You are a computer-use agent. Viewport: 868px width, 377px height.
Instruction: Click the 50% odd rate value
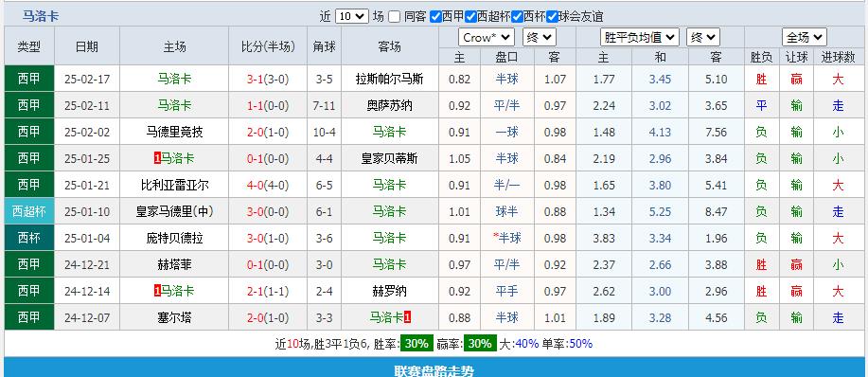pos(580,344)
